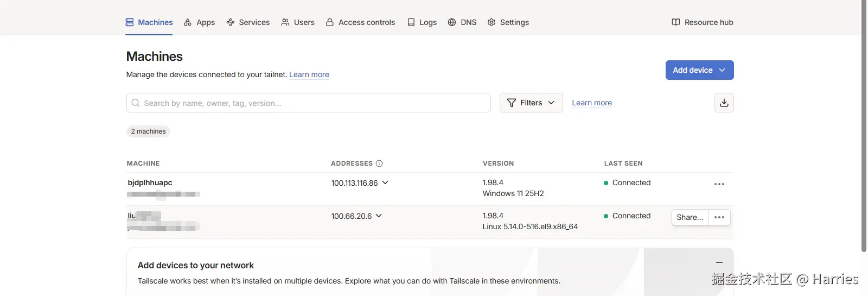Click the download export icon
Screen dimensions: 868x296
click(724, 103)
